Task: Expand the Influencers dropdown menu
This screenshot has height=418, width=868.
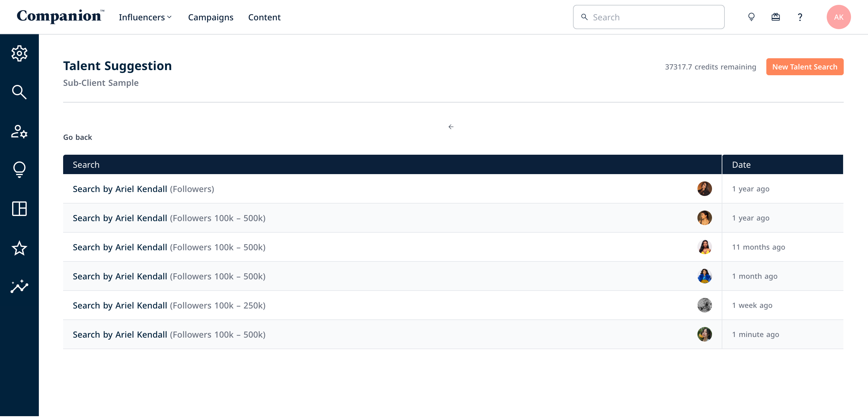Action: pos(145,17)
